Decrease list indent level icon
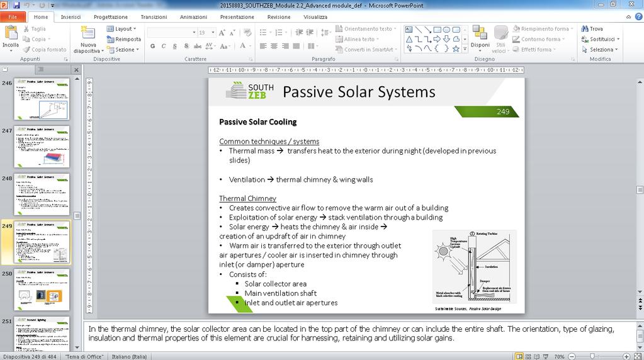Viewport: 644px width, 360px height. click(300, 33)
